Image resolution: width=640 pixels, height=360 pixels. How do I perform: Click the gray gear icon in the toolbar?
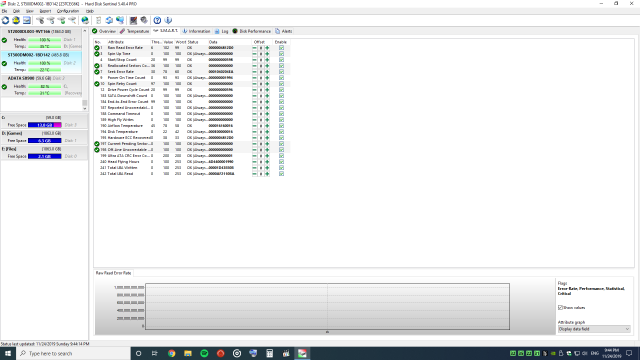(x=144, y=20)
